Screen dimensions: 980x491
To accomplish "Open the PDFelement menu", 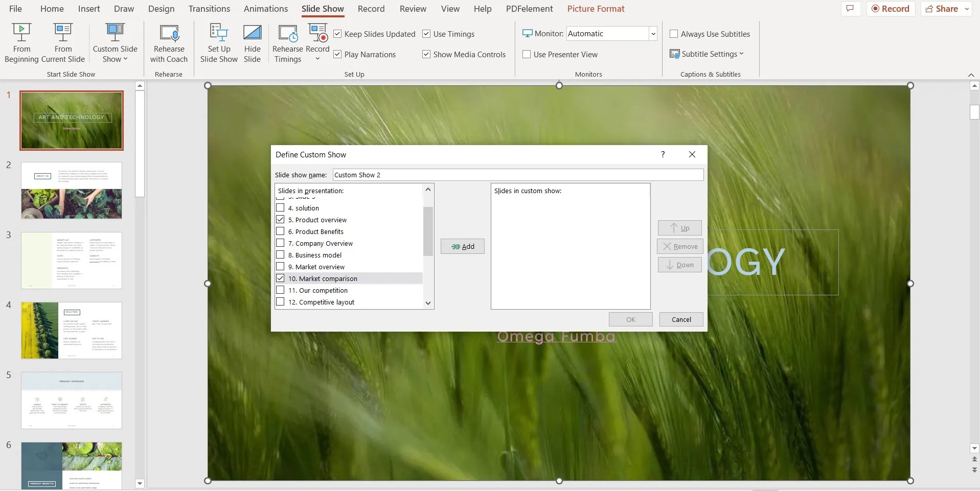I will coord(529,8).
